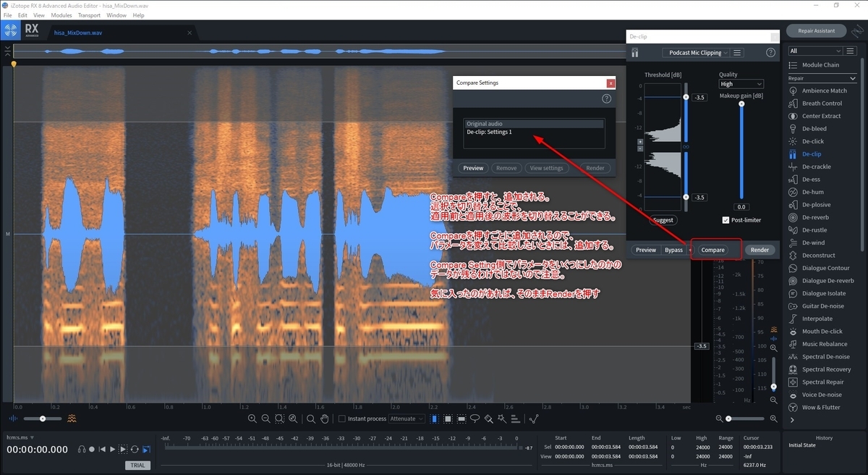Open the Ambience Match module
Image resolution: width=868 pixels, height=475 pixels.
pos(824,91)
